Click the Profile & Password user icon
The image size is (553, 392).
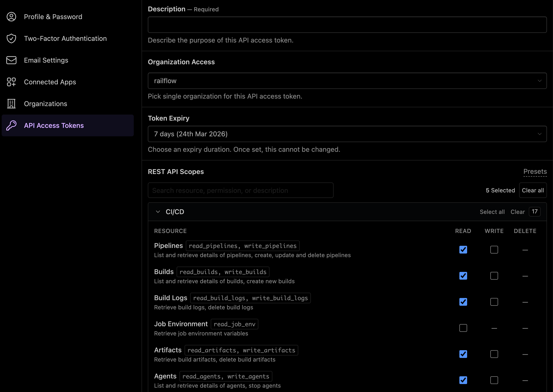[x=11, y=17]
